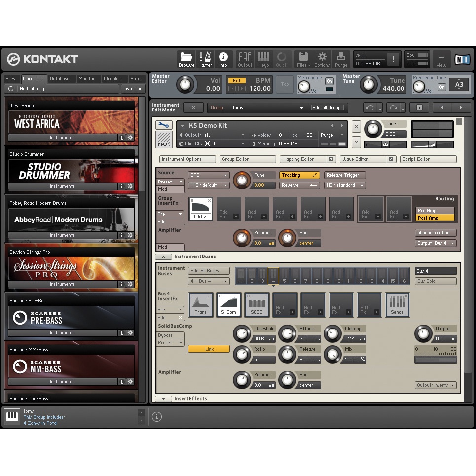
Task: Open the Browse folder icon
Action: point(186,59)
